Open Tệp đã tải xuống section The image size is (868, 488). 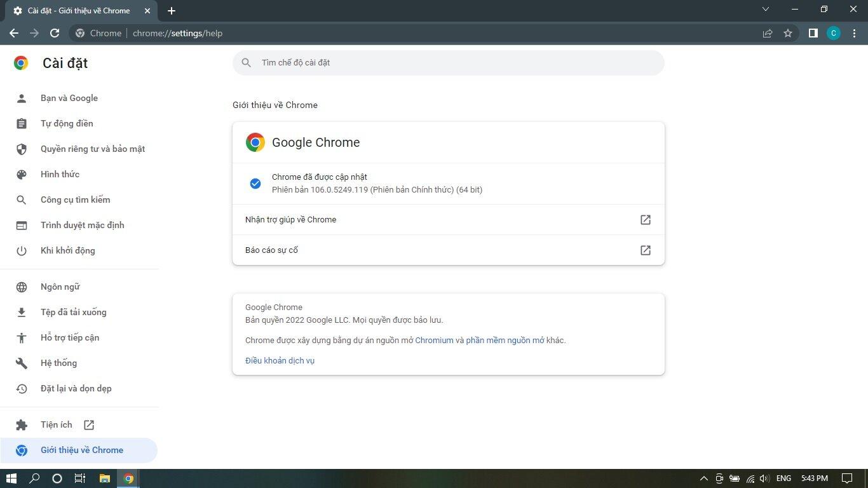point(72,312)
